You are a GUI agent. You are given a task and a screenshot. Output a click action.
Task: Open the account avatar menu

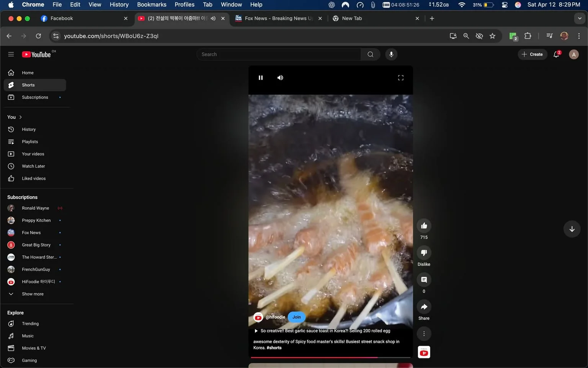[x=573, y=54]
